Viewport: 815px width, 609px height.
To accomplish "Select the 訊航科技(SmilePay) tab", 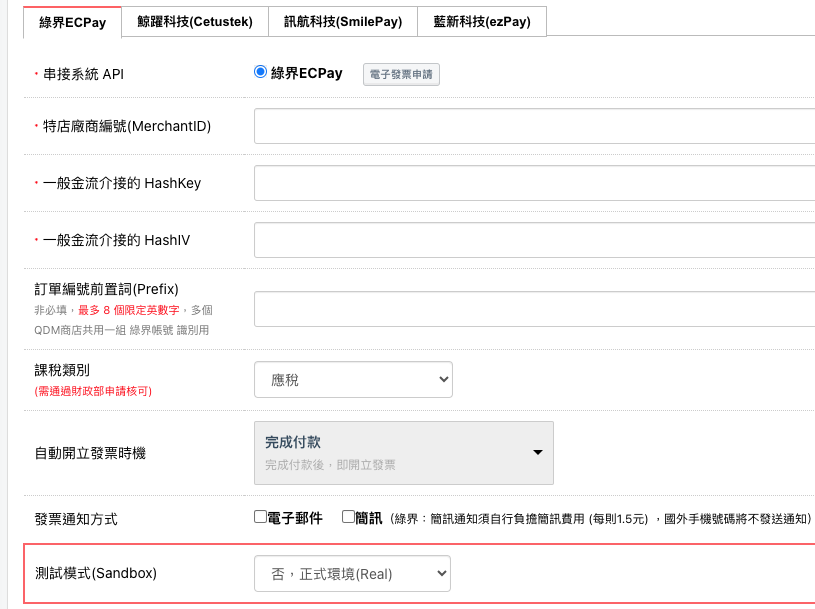I will [343, 22].
